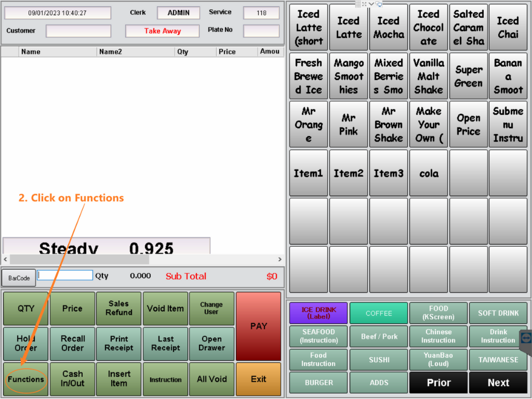Click the BarCode input field

tap(65, 276)
